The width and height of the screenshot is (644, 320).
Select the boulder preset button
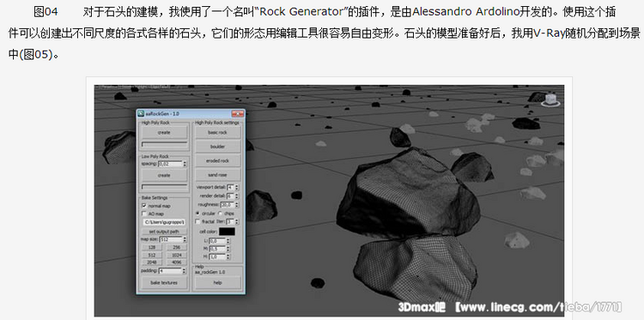218,147
